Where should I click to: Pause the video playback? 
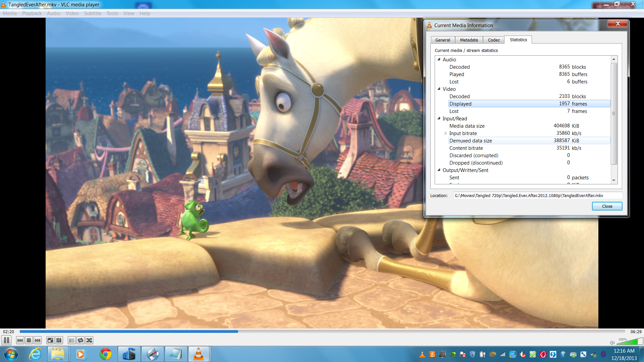click(6, 340)
